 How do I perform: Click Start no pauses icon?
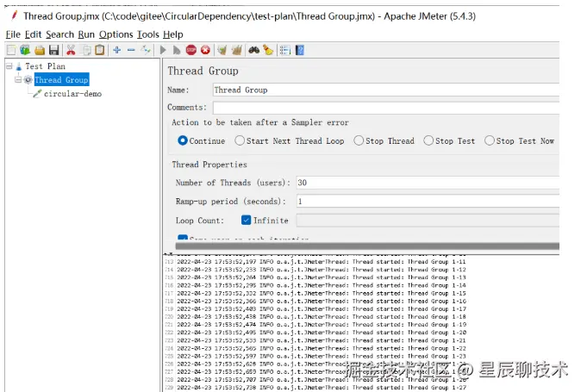[177, 50]
